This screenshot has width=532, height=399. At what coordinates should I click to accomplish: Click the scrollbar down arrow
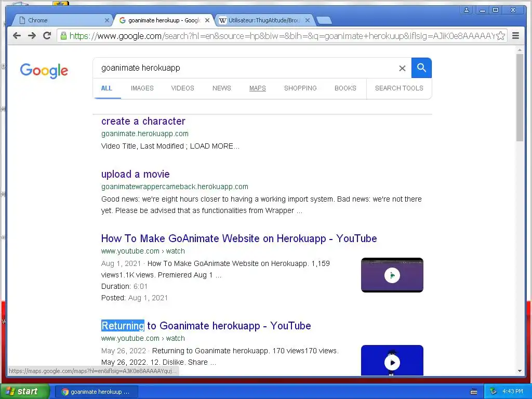click(520, 371)
